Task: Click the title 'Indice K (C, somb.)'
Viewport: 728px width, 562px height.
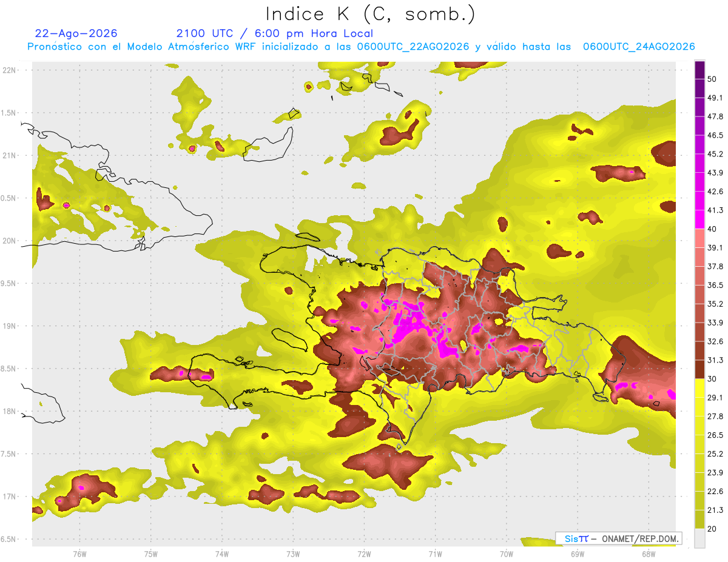Action: click(370, 15)
